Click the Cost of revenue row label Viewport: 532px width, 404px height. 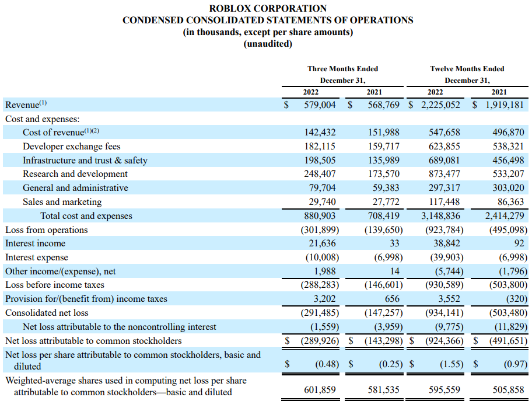pos(61,132)
